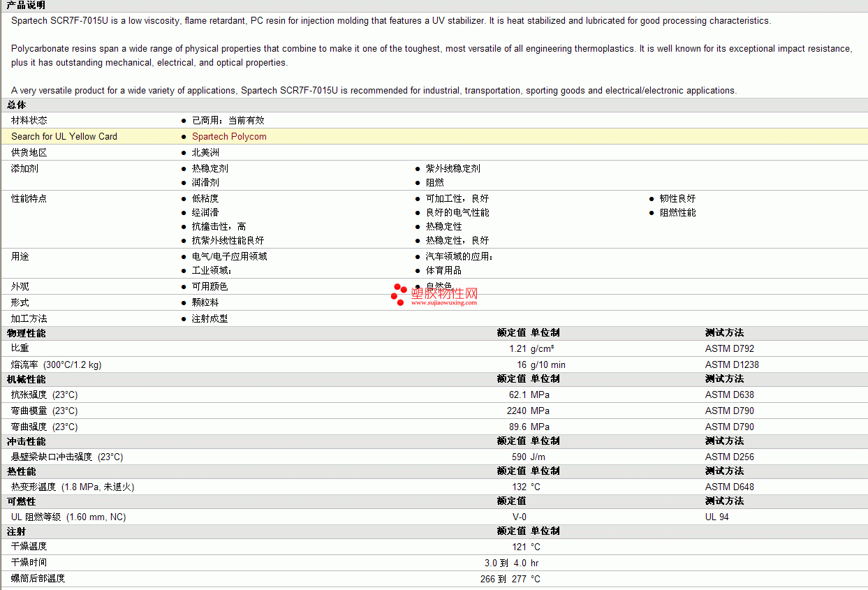Screen dimensions: 868x590
Task: Click the 已商用：当前有效 value
Action: [x=228, y=121]
